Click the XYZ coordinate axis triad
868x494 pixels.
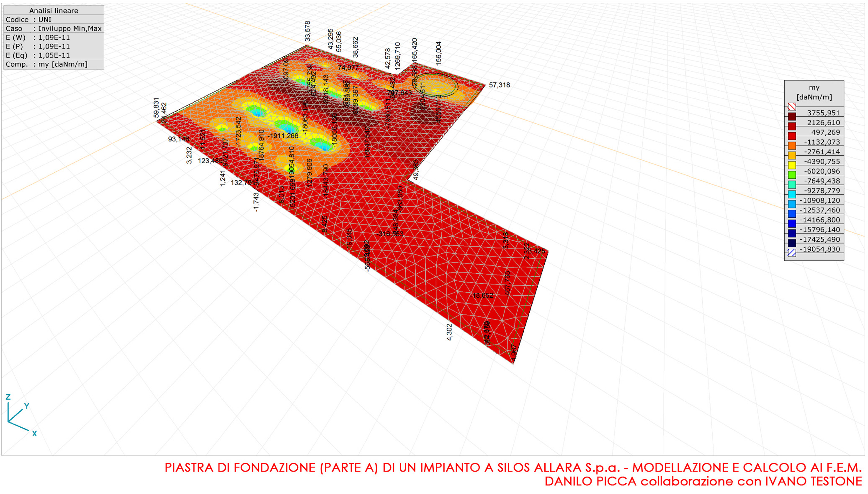pos(21,415)
